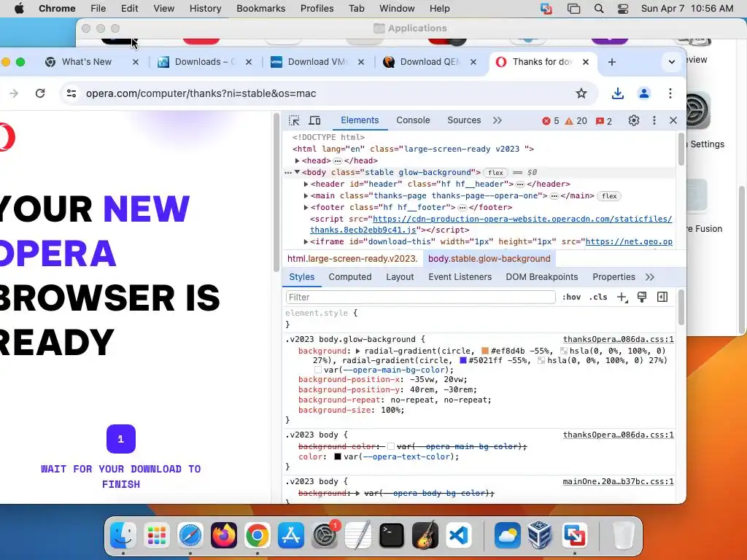Open the Layout tab
The height and width of the screenshot is (560, 747).
pyautogui.click(x=400, y=277)
